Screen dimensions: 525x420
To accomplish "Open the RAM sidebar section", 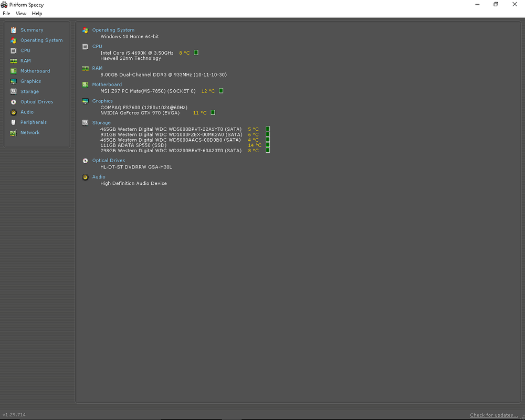I will (26, 61).
